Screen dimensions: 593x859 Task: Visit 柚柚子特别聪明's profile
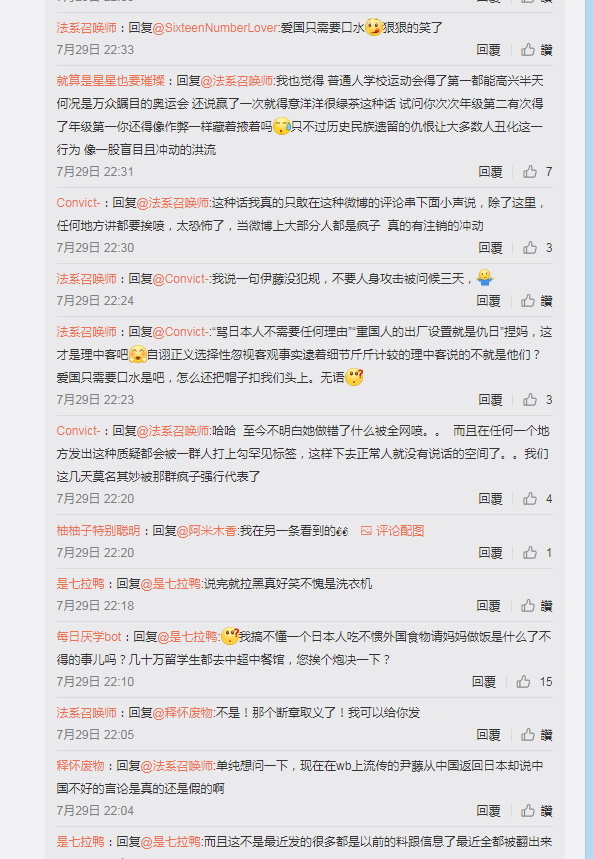[x=99, y=531]
